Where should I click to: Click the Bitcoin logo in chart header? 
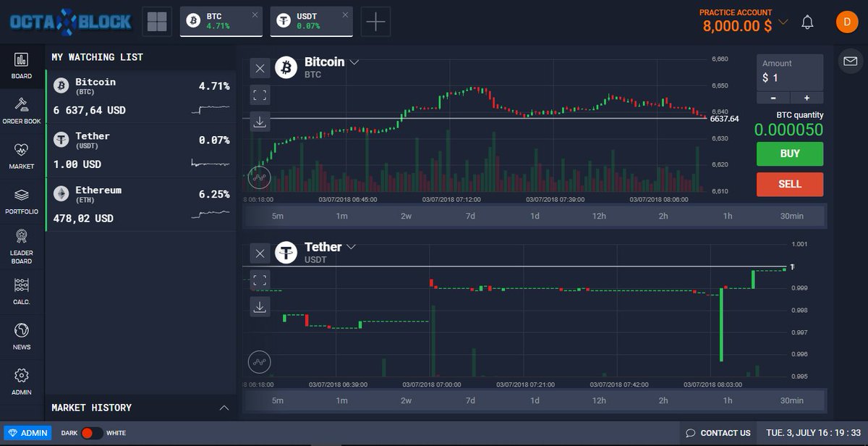click(286, 67)
